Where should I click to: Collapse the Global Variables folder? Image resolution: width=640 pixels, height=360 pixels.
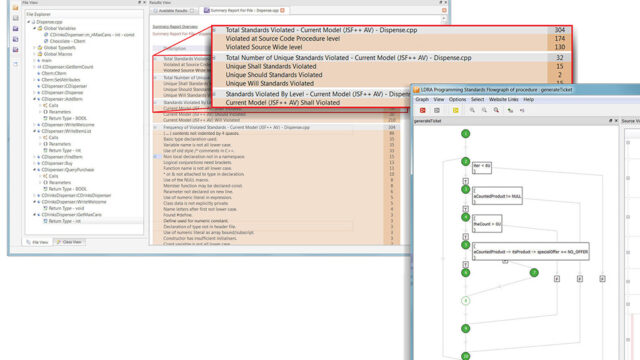34,29
